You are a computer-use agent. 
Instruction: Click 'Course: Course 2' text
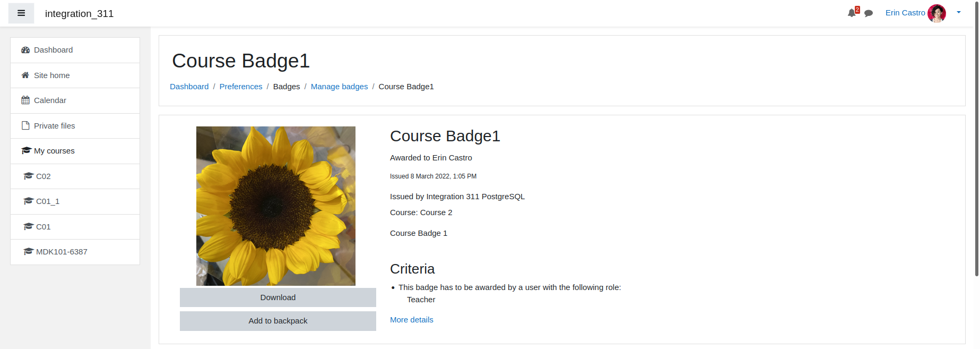point(421,212)
